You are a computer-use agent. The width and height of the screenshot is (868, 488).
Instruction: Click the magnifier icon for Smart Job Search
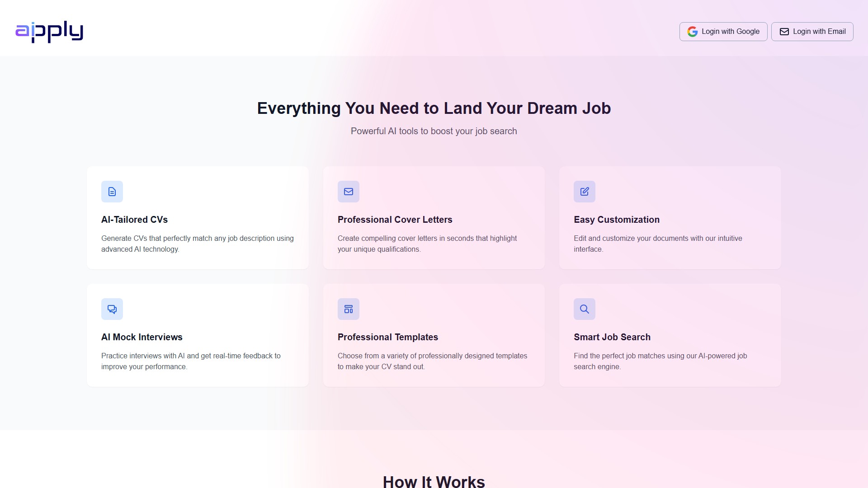pyautogui.click(x=585, y=309)
